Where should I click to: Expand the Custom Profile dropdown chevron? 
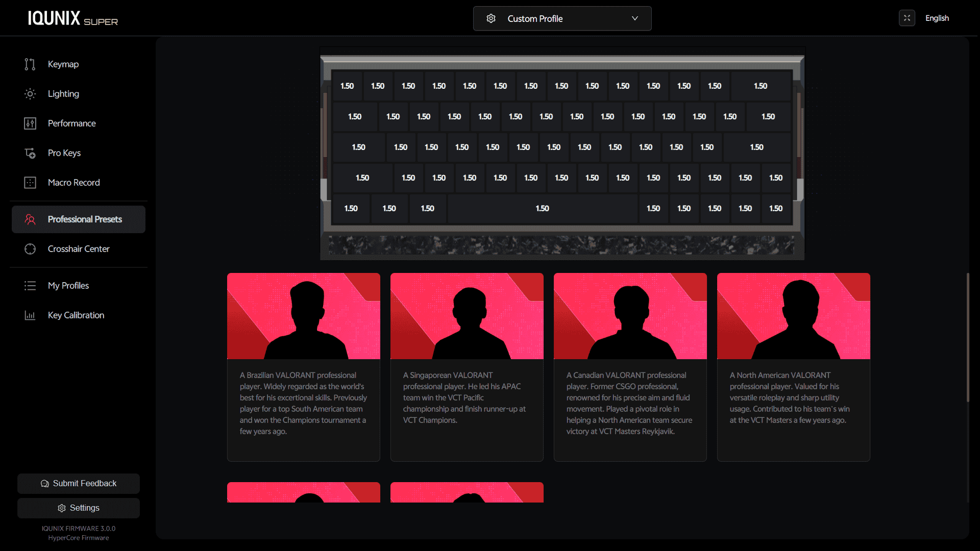(635, 18)
